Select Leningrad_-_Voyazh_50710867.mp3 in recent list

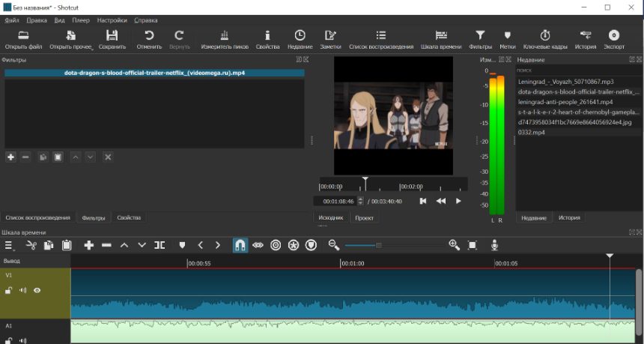(x=565, y=82)
